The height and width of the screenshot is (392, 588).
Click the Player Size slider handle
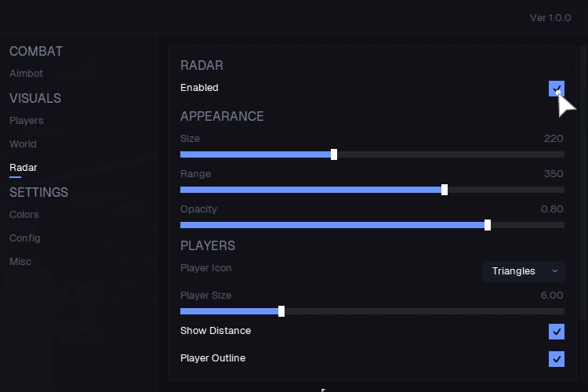281,311
